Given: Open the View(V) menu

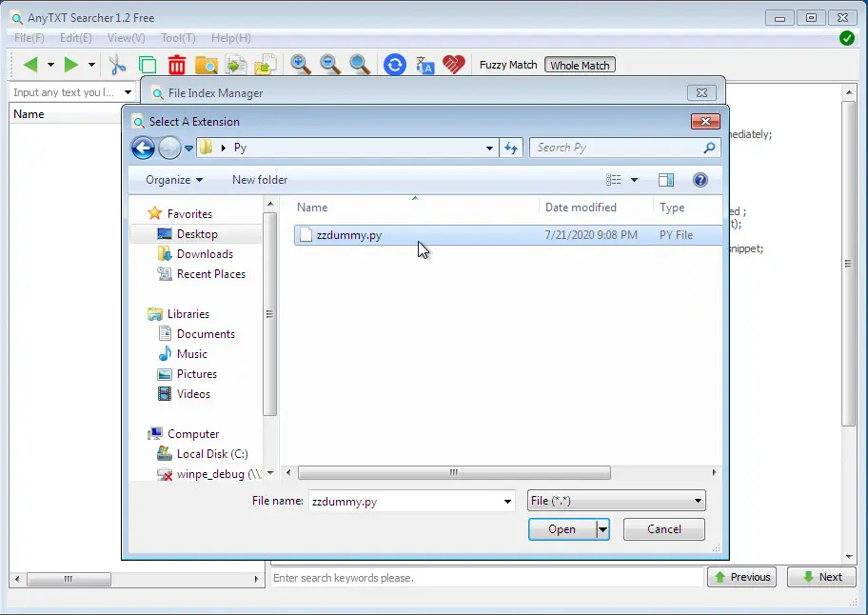Looking at the screenshot, I should click(x=127, y=38).
